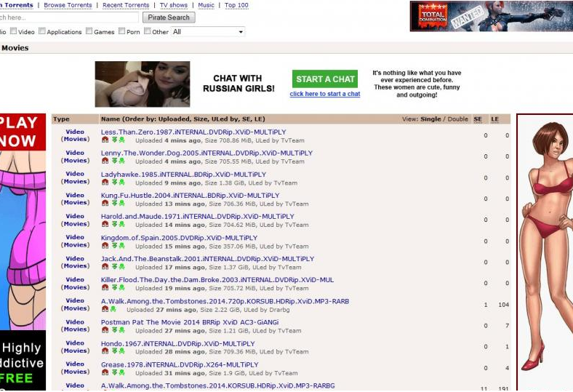Image resolution: width=573 pixels, height=392 pixels.
Task: Click the green skull icon under Ladyhawke.1985
Action: click(x=121, y=183)
